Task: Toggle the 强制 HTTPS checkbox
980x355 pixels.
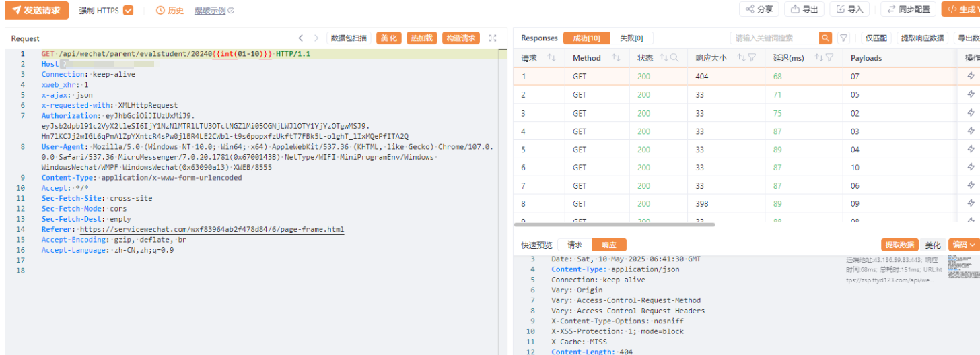Action: click(x=128, y=11)
